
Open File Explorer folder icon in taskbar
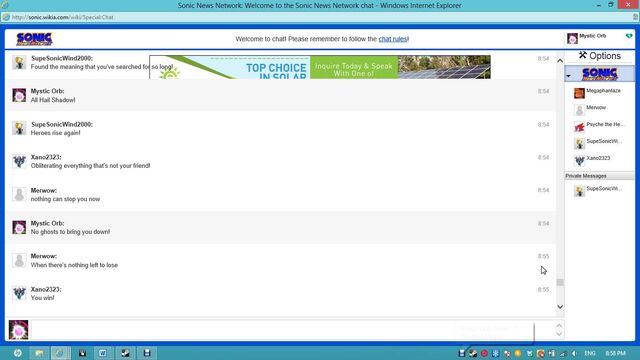[x=39, y=353]
